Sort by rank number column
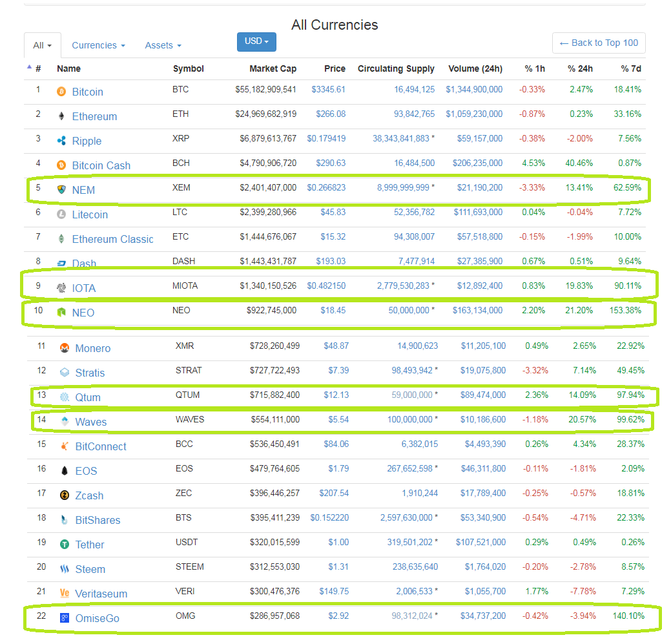This screenshot has height=644, width=671. [x=38, y=68]
